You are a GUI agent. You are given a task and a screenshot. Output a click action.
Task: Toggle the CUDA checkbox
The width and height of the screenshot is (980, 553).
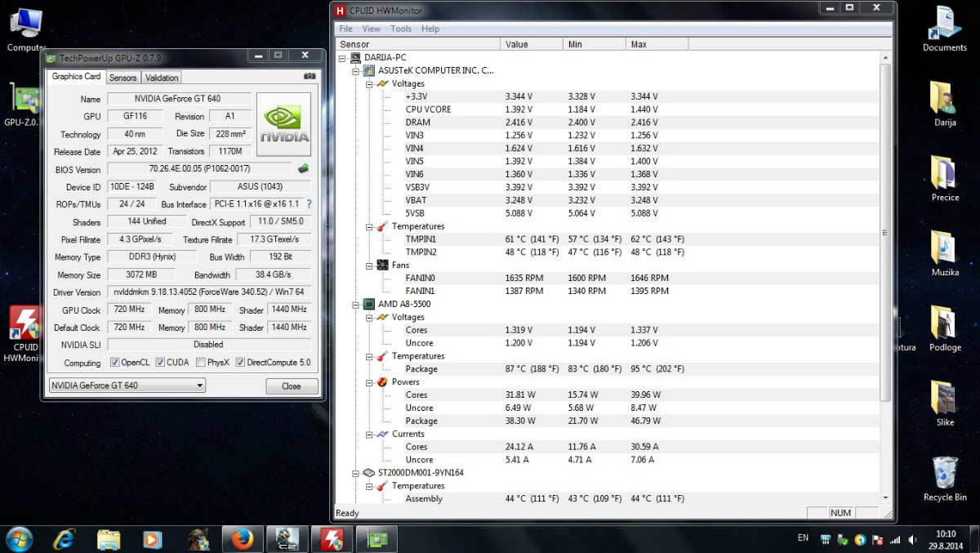click(x=160, y=363)
